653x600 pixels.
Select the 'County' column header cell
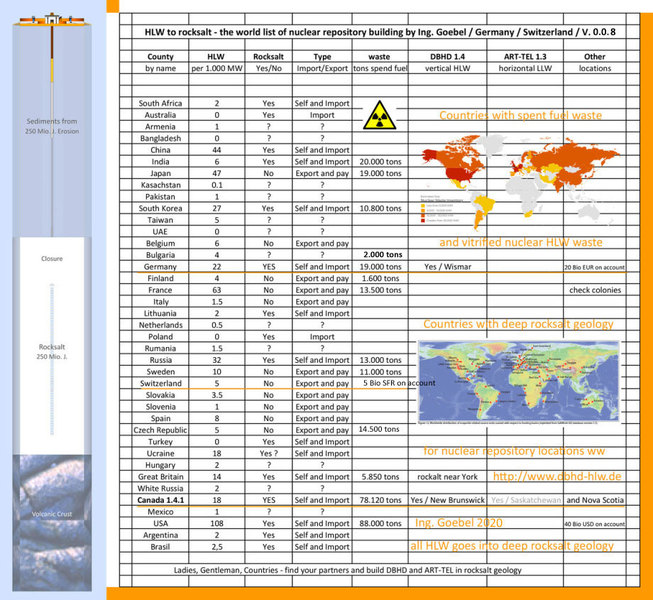click(x=160, y=58)
